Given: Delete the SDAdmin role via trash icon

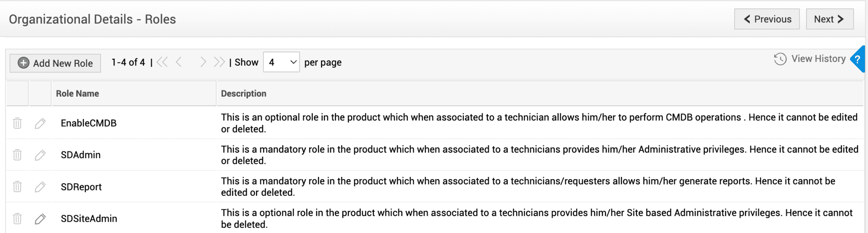Looking at the screenshot, I should coord(17,155).
